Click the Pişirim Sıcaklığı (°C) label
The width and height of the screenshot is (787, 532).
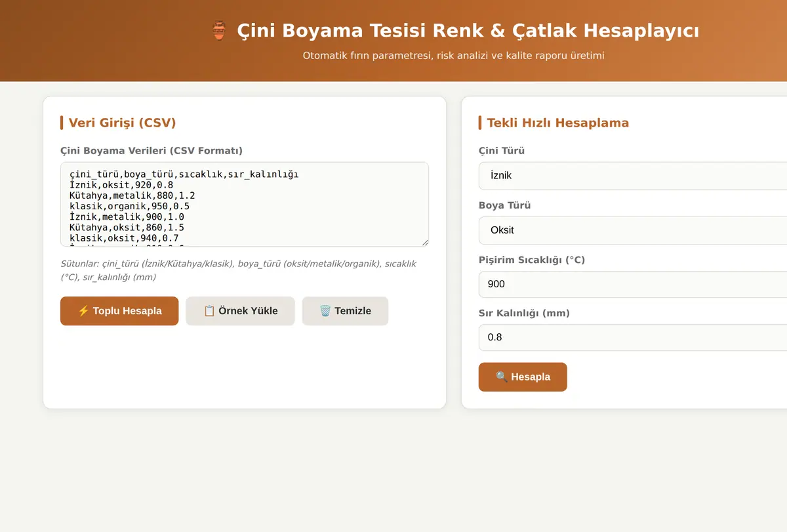pyautogui.click(x=532, y=260)
